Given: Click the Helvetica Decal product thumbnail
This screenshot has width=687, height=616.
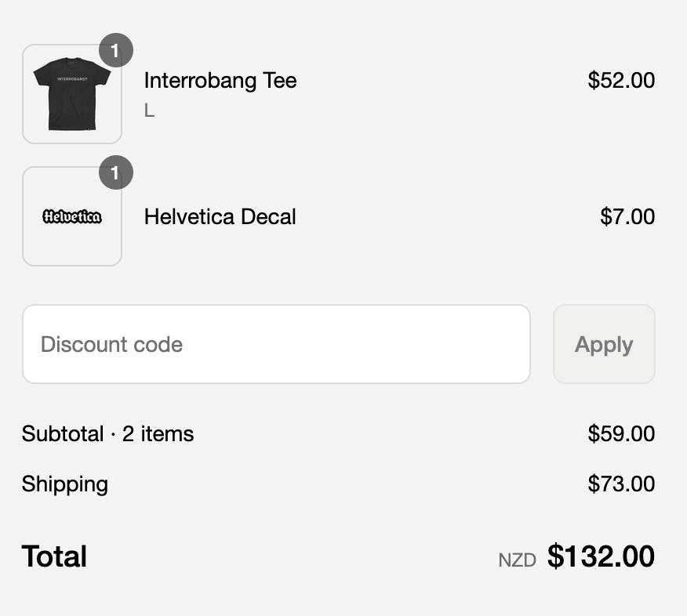Looking at the screenshot, I should [72, 216].
